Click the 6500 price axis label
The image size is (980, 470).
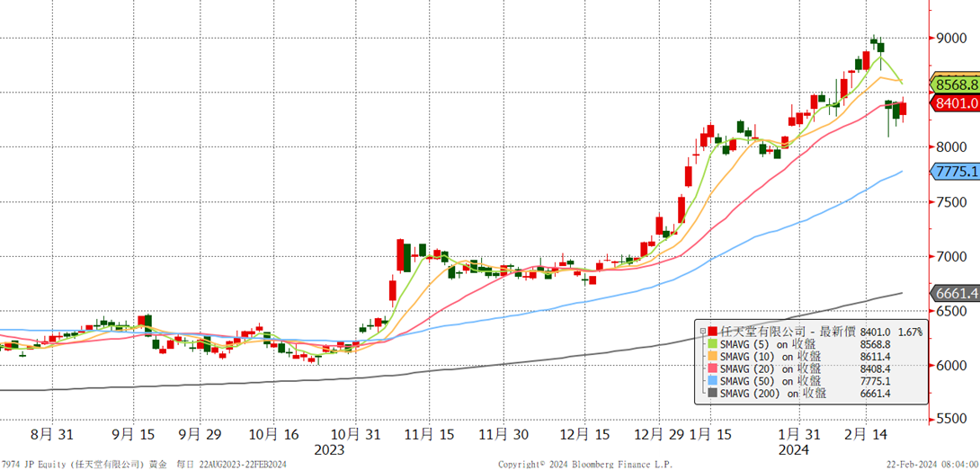[x=954, y=311]
